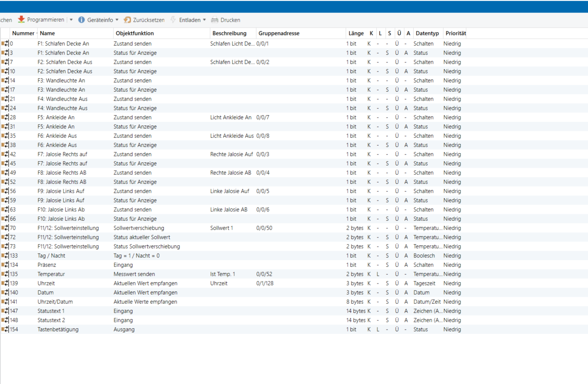The image size is (588, 384).
Task: Click the object icon of row 154 Tastenbetätigung
Action: [5, 329]
